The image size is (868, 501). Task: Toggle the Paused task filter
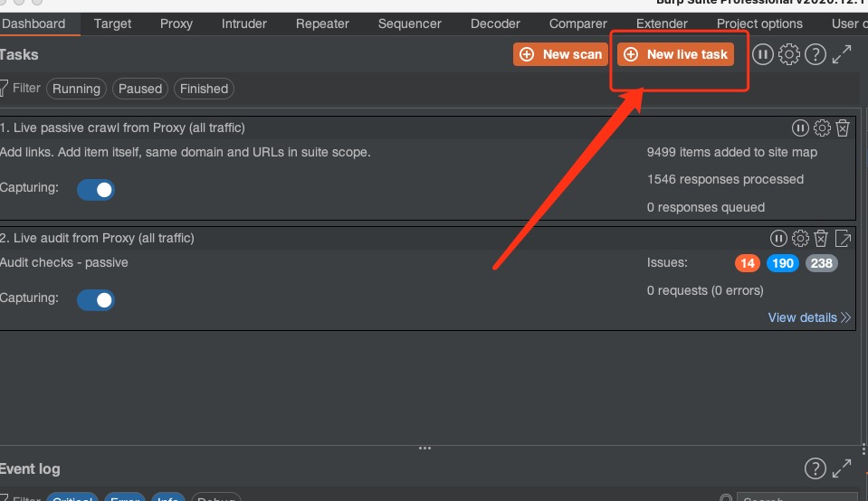coord(140,89)
